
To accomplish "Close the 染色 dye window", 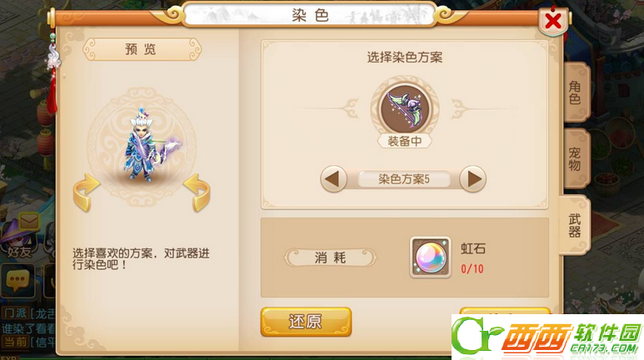I will pyautogui.click(x=553, y=21).
